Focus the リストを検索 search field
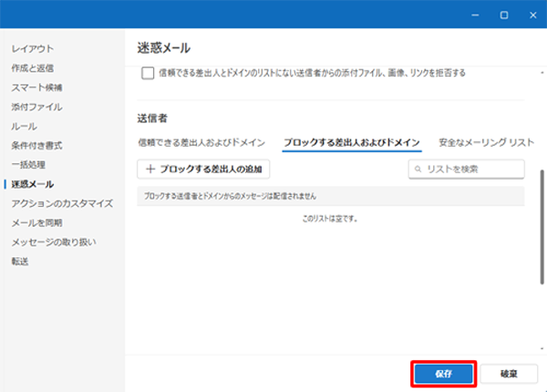This screenshot has width=547, height=392. [467, 170]
